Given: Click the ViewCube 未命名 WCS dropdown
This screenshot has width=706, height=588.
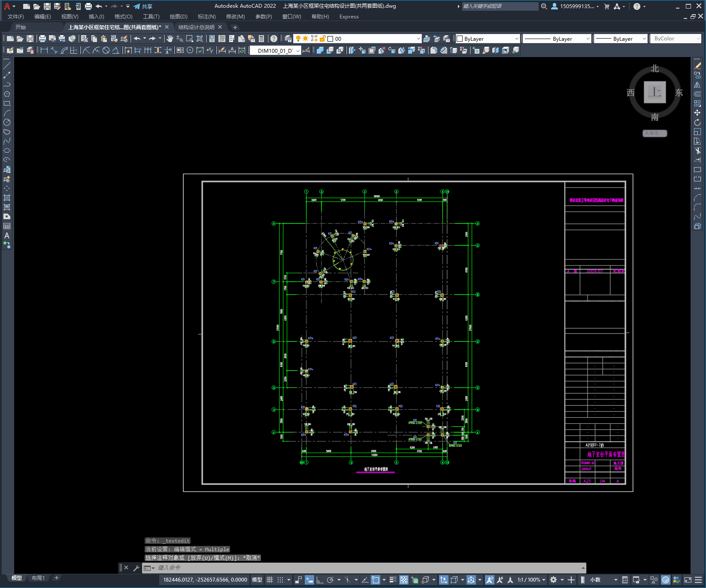Looking at the screenshot, I should 654,133.
